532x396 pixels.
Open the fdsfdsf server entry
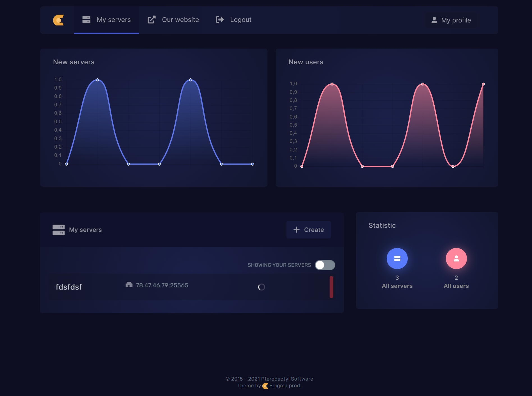(69, 287)
